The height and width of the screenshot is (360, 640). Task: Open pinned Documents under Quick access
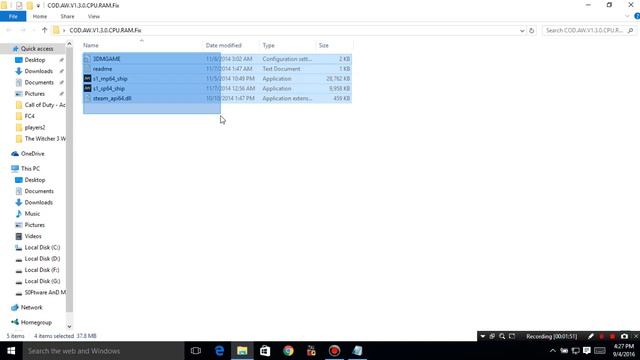click(39, 82)
